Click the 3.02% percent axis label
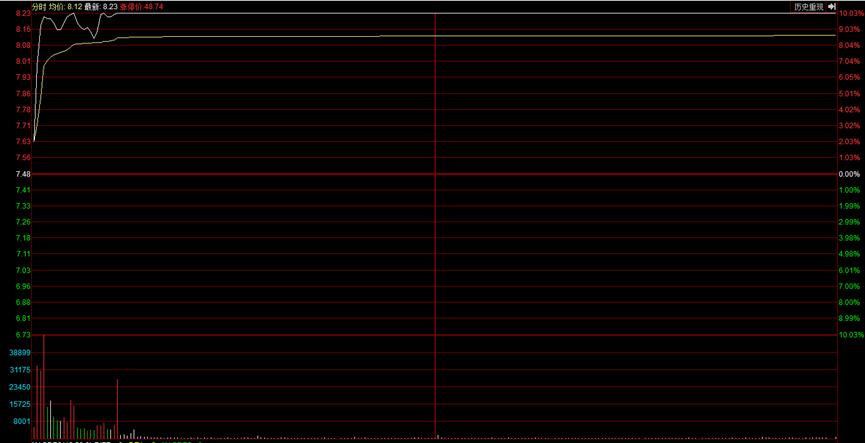 [850, 126]
